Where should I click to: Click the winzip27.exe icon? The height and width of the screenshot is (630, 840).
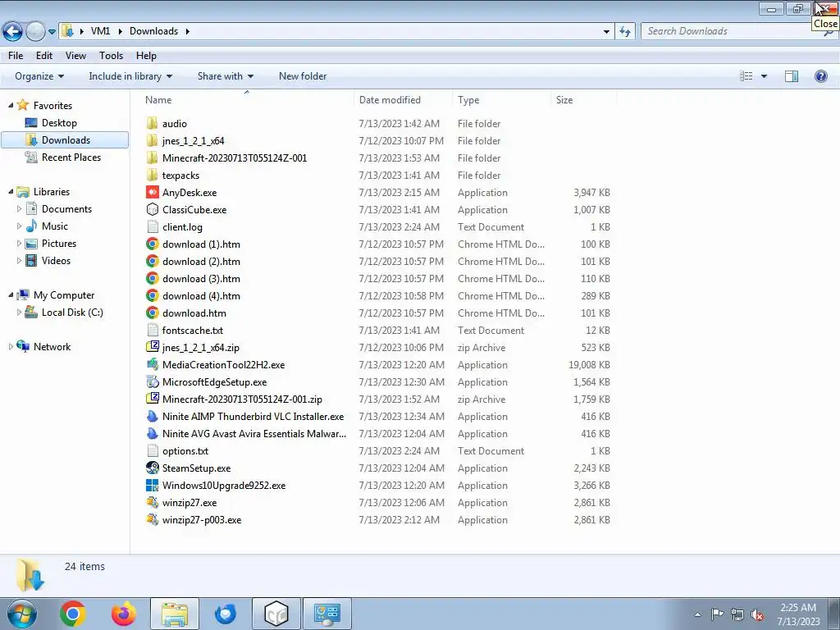pos(152,502)
